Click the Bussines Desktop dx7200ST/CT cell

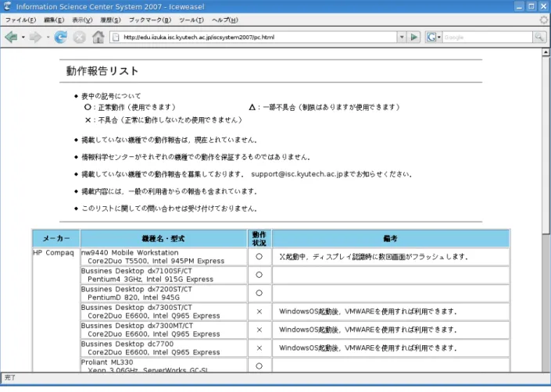pyautogui.click(x=164, y=294)
